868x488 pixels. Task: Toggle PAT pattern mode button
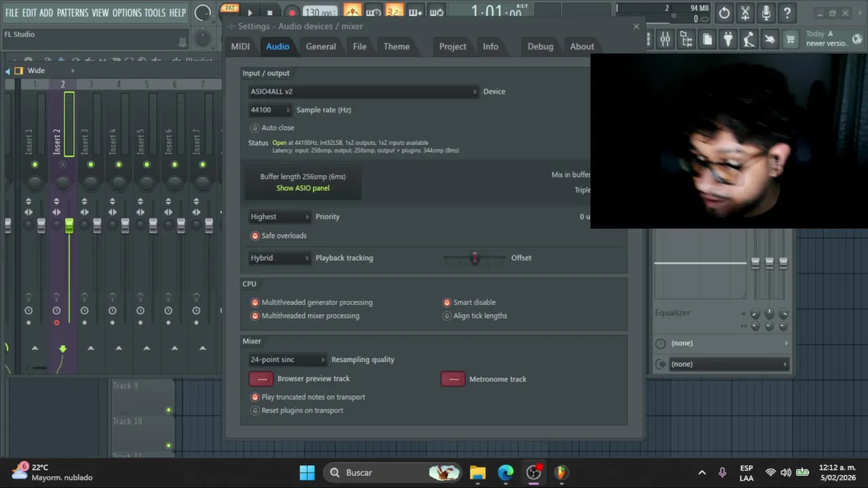point(230,8)
